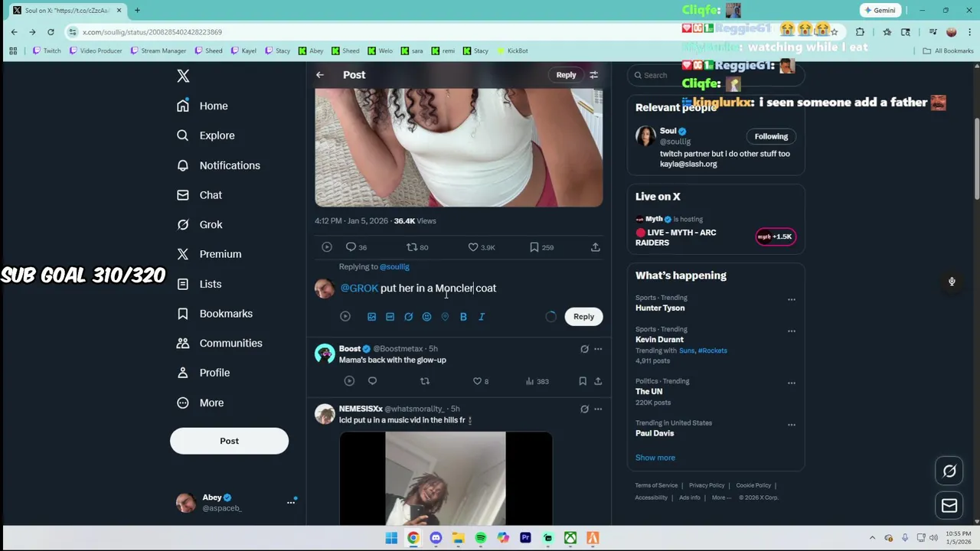Image resolution: width=980 pixels, height=551 pixels.
Task: Click the large Post button
Action: click(x=229, y=441)
